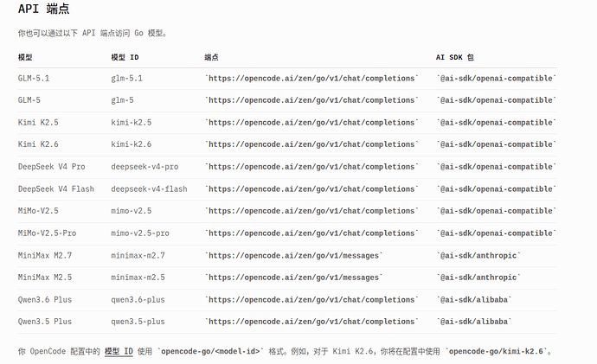Click the '端点' column header
The height and width of the screenshot is (364, 597).
click(211, 57)
